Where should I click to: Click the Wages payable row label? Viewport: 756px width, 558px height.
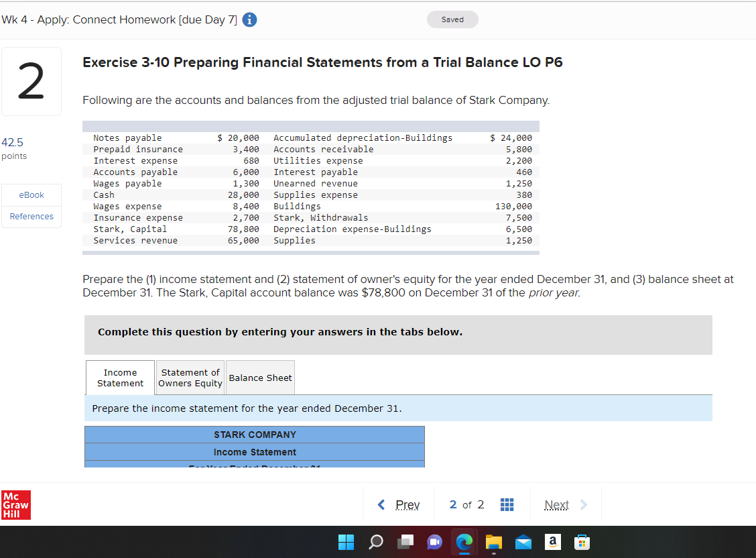coord(127,184)
